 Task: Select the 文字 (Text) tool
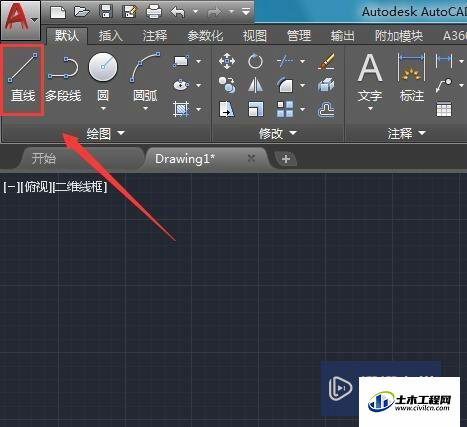(x=370, y=78)
